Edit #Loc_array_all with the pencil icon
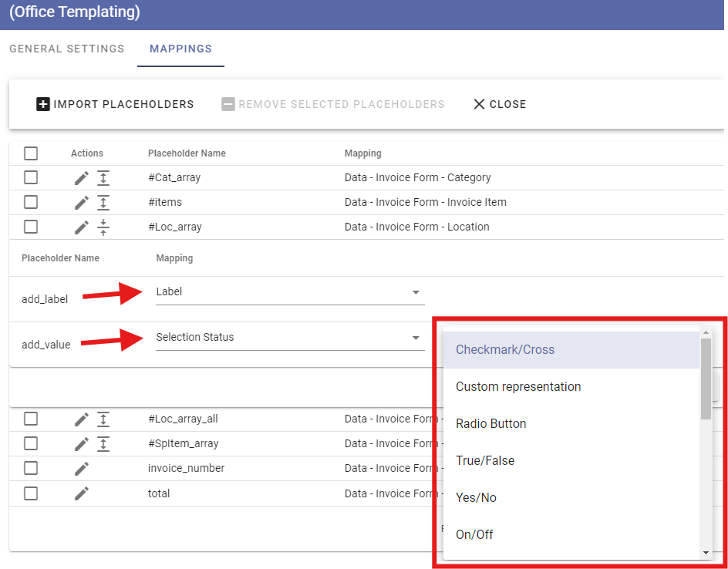This screenshot has width=728, height=569. click(x=82, y=419)
